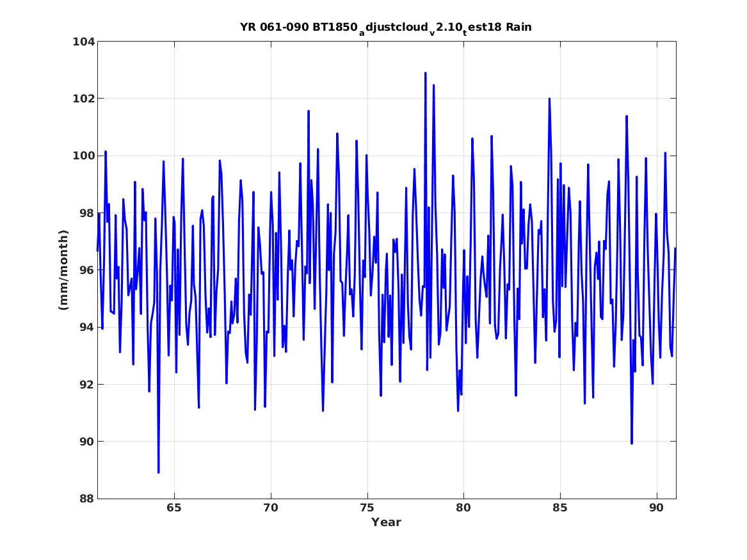Click x-axis tick label 65
The image size is (747, 560).
[174, 508]
